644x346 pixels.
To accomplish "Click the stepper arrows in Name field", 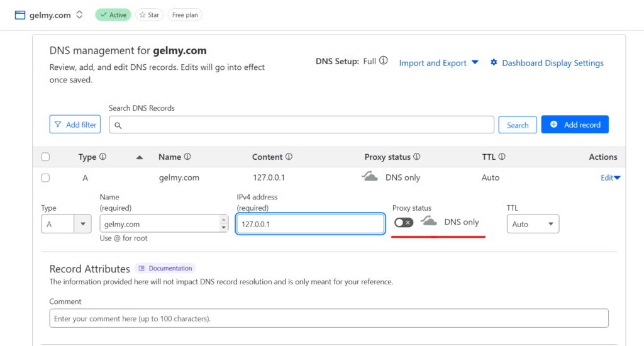I will [224, 224].
